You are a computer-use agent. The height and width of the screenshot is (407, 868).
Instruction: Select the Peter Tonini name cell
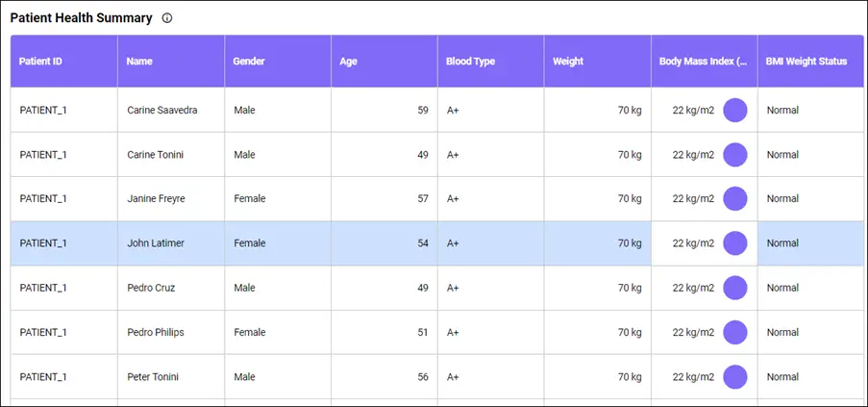point(171,377)
